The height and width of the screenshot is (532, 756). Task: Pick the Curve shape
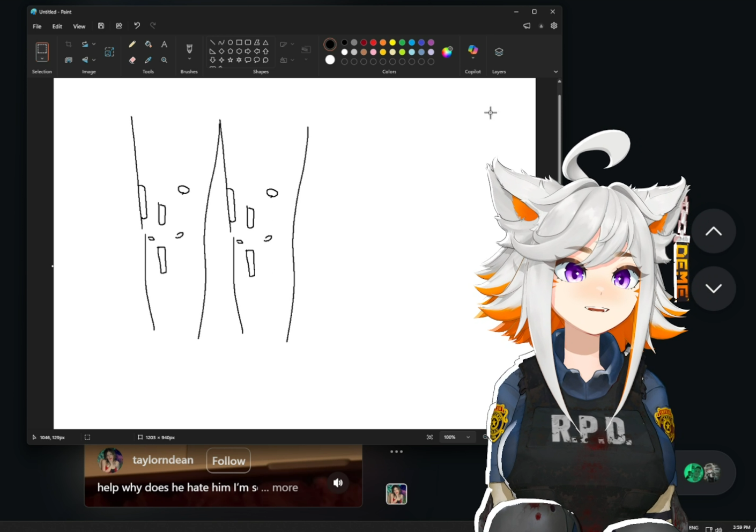coord(221,42)
